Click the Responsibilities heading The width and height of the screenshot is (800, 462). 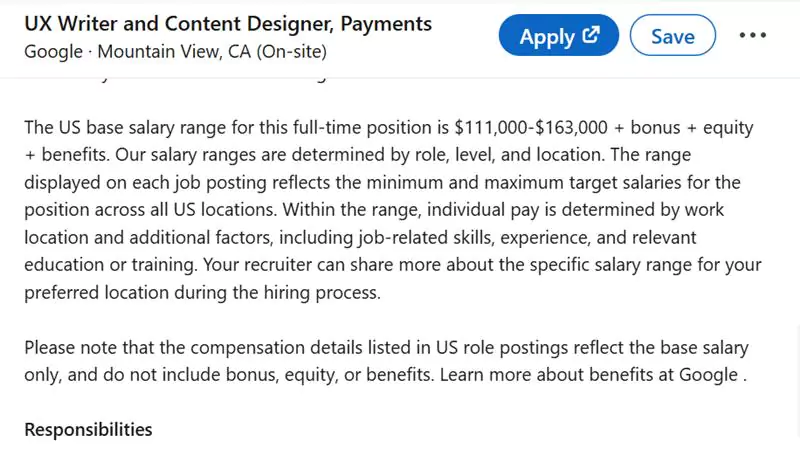tap(88, 430)
